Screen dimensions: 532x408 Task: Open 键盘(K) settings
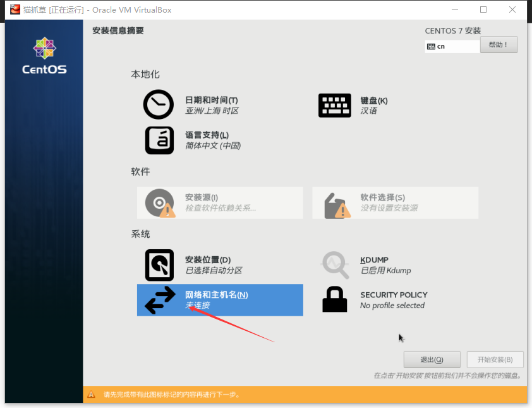pyautogui.click(x=374, y=101)
